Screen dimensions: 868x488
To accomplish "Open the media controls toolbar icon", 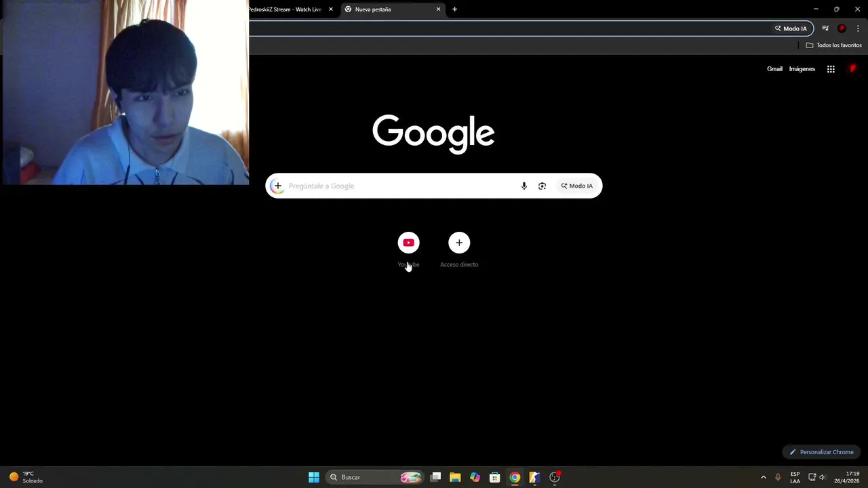I will coord(825,28).
